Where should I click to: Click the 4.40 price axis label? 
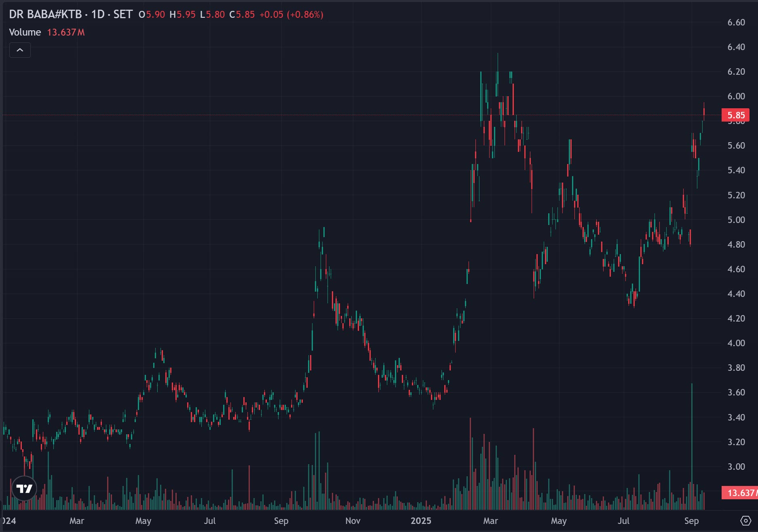(736, 294)
